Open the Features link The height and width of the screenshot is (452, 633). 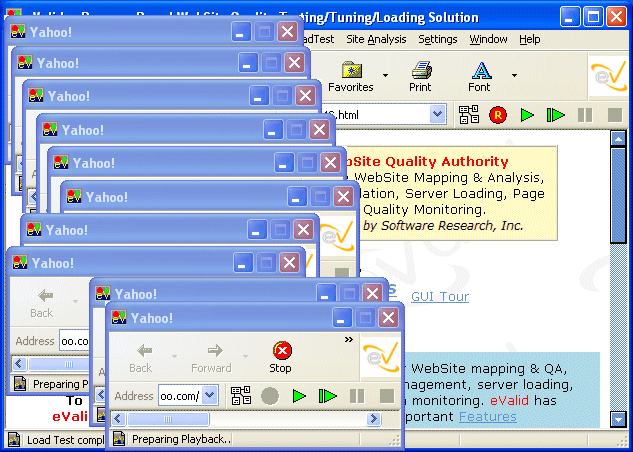click(488, 416)
